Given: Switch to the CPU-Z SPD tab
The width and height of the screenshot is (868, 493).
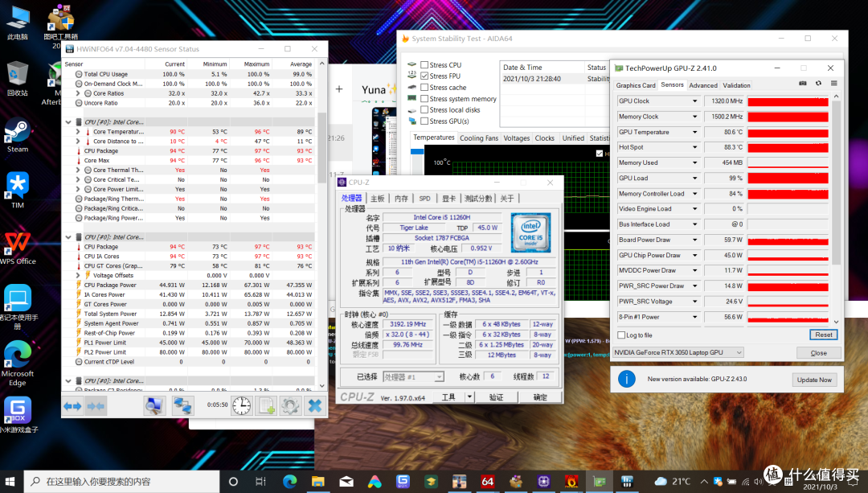Looking at the screenshot, I should pyautogui.click(x=424, y=199).
